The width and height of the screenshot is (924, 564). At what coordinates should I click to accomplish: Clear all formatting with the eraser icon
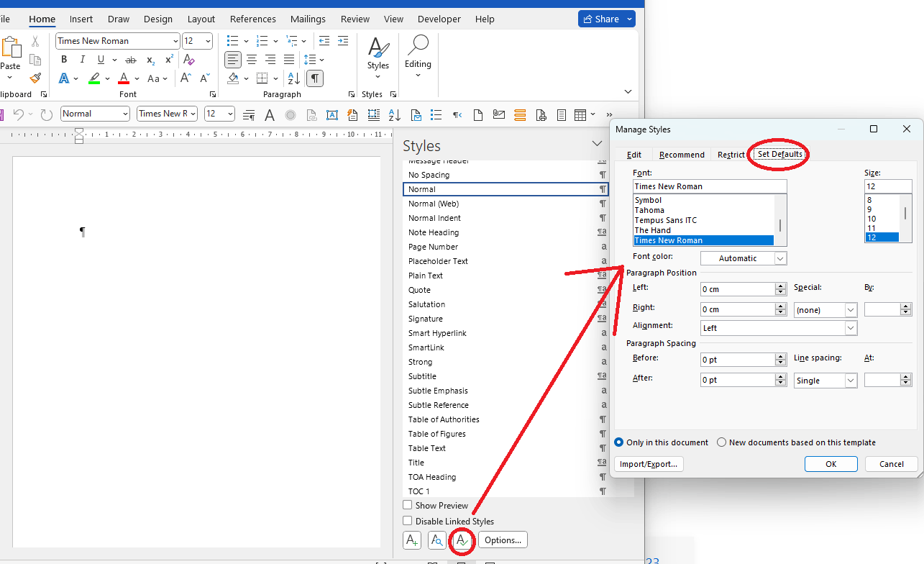189,60
